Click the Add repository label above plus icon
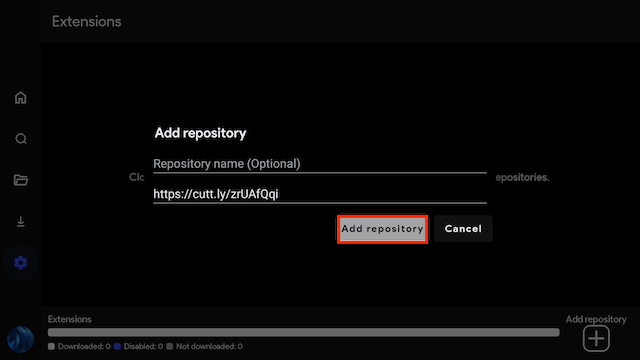 pos(596,319)
